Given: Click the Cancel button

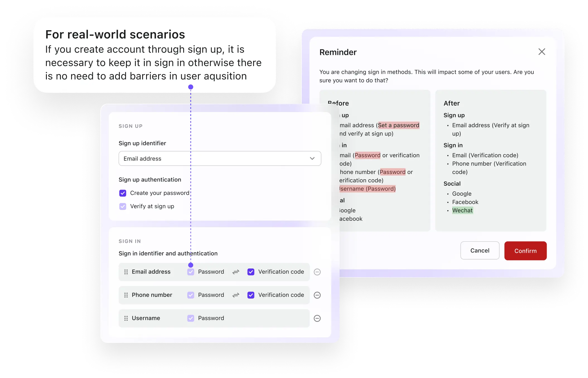Looking at the screenshot, I should coord(480,250).
